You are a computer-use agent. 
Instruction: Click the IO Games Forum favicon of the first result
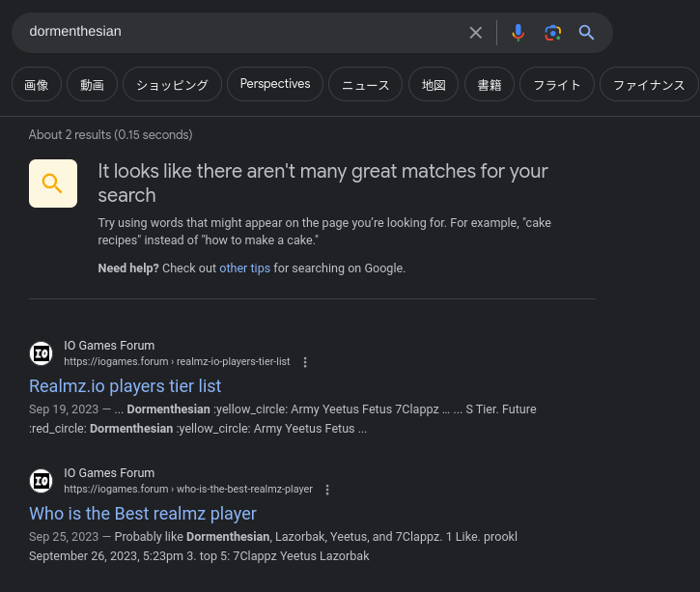tap(42, 353)
